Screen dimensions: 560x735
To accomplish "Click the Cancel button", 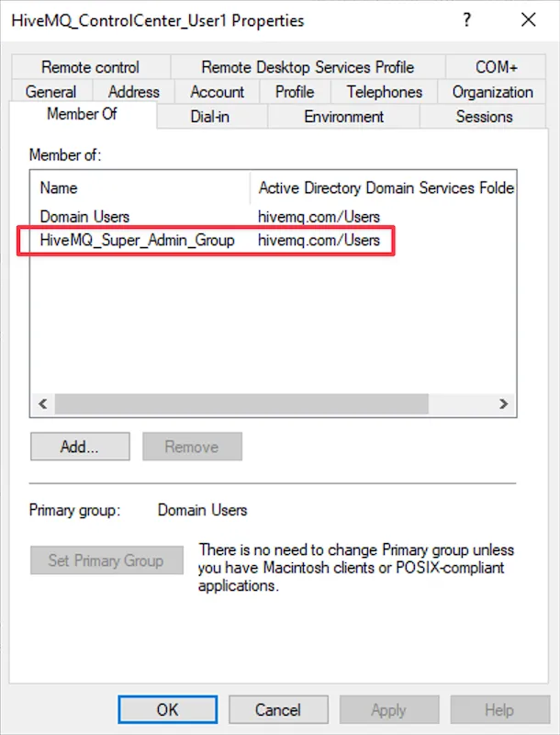I will [x=278, y=709].
